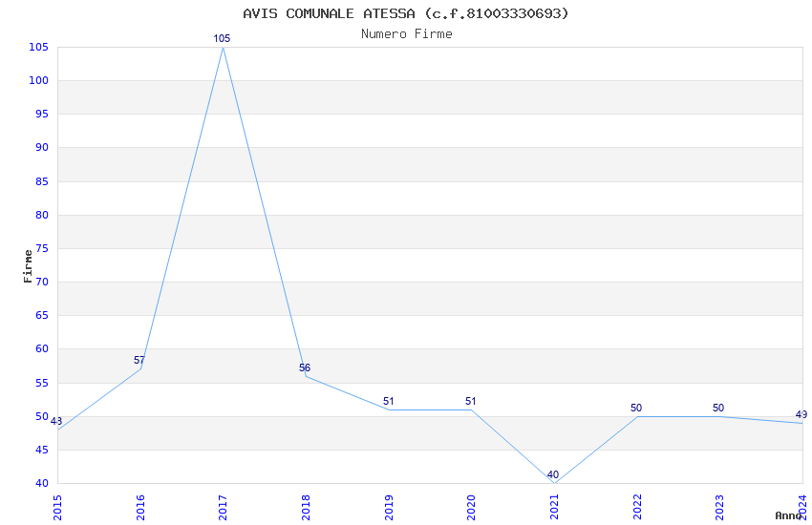Viewport: 812px width, 525px height.
Task: Click the 50 data label above 2023
Action: [717, 408]
